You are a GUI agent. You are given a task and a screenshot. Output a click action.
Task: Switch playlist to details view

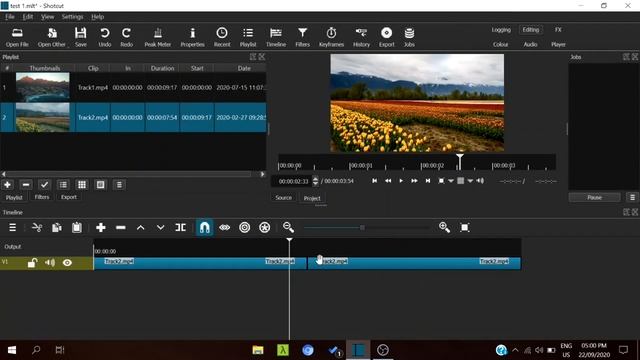tap(63, 185)
